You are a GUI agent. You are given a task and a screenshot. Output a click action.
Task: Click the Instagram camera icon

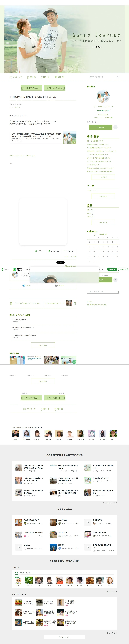pyautogui.click(x=56, y=285)
